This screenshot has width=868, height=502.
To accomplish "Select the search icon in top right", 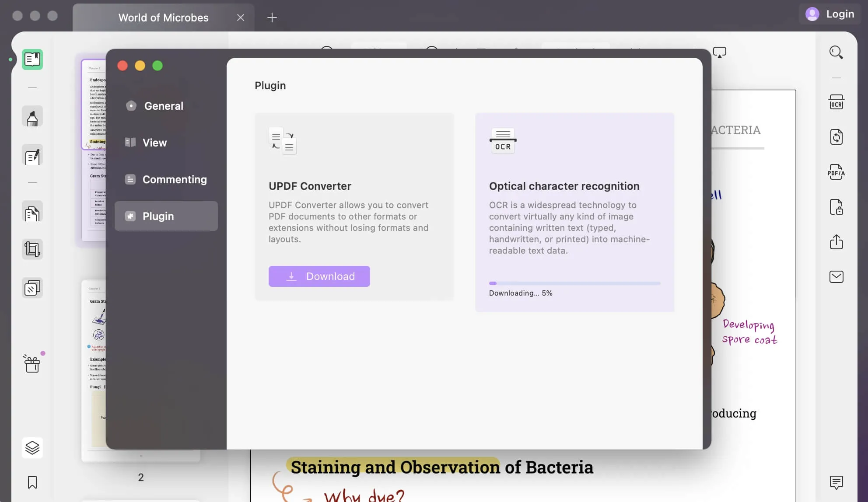I will 836,52.
